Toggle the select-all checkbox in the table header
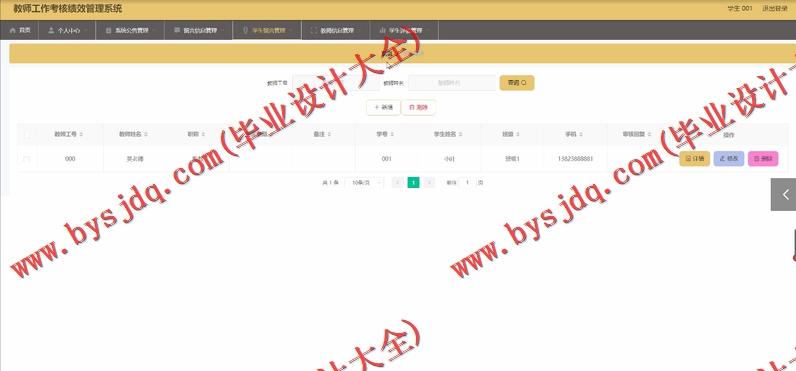The width and height of the screenshot is (796, 371). pos(26,134)
